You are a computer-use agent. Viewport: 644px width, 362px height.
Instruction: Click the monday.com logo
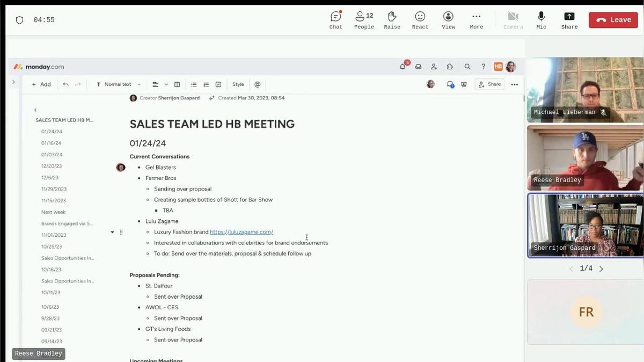(39, 67)
